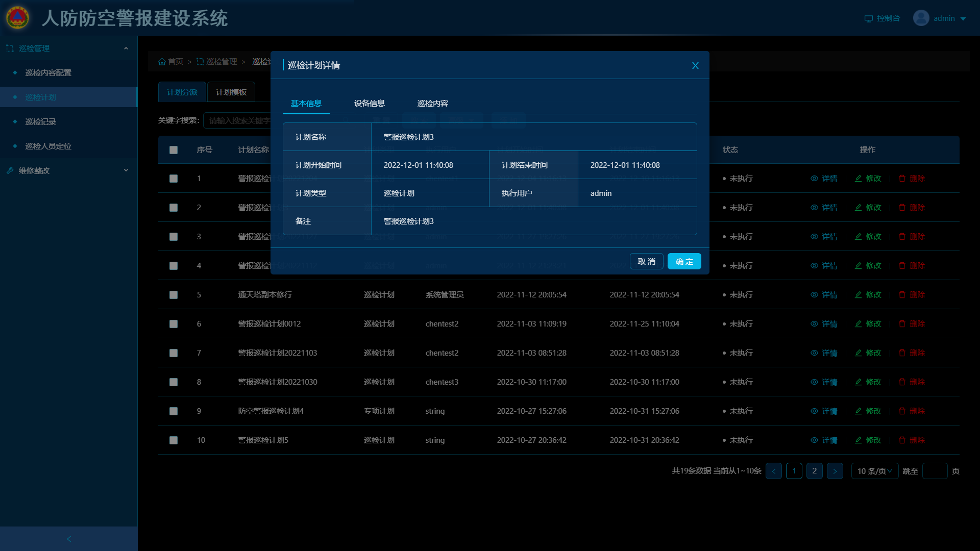Screen dimensions: 980x551
Task: Collapse sidebar with bottom left arrow
Action: 69,539
